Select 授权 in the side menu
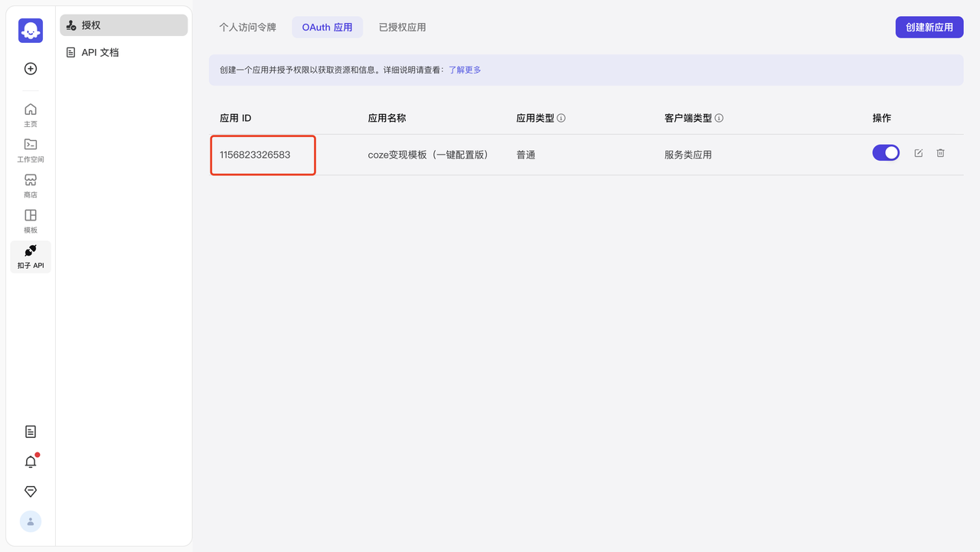Image resolution: width=980 pixels, height=552 pixels. pos(124,25)
